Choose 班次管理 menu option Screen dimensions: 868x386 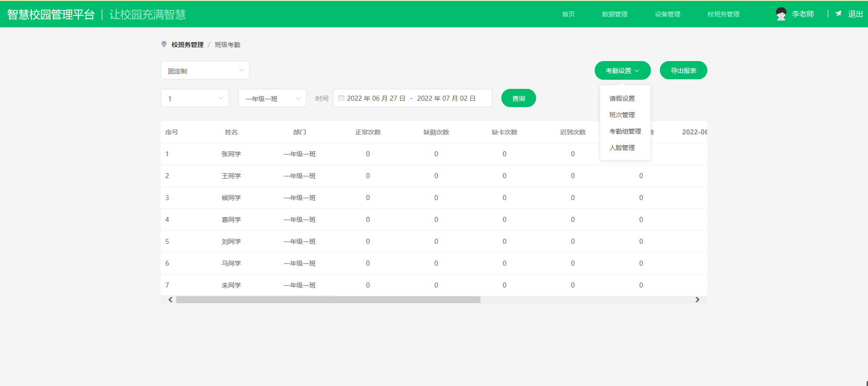pyautogui.click(x=622, y=115)
